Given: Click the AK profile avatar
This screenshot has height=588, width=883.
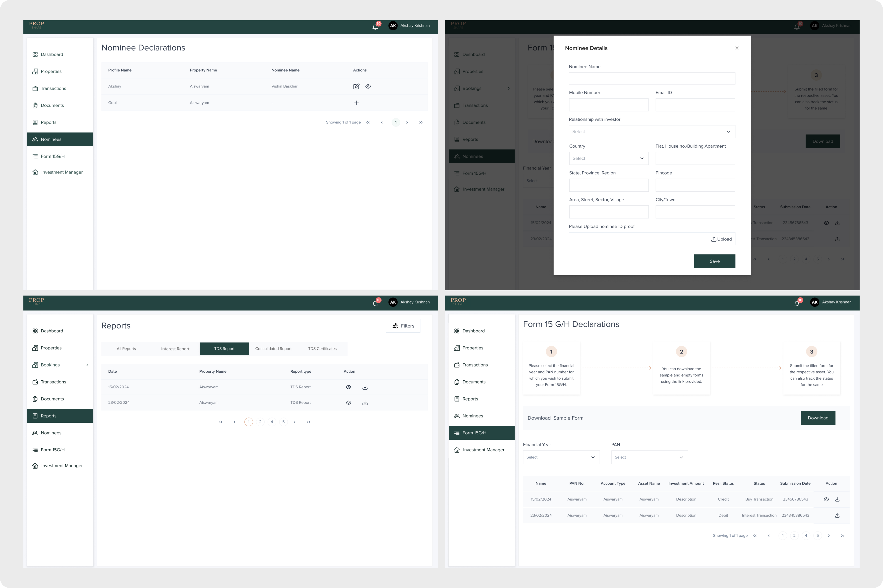Looking at the screenshot, I should pyautogui.click(x=393, y=26).
